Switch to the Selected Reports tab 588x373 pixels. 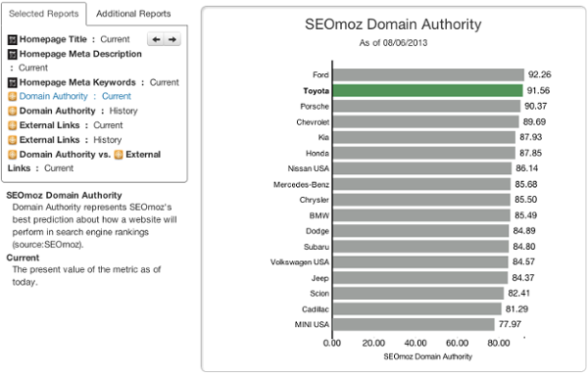coord(44,14)
